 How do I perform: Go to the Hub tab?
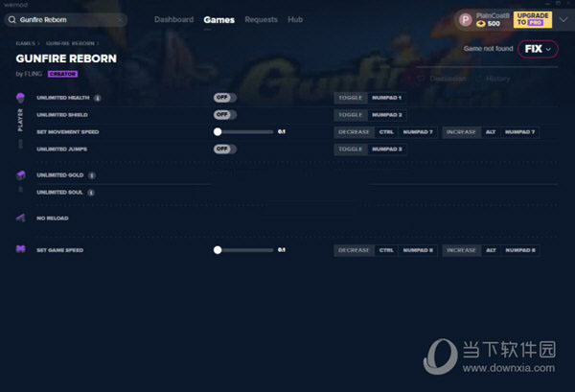click(295, 19)
